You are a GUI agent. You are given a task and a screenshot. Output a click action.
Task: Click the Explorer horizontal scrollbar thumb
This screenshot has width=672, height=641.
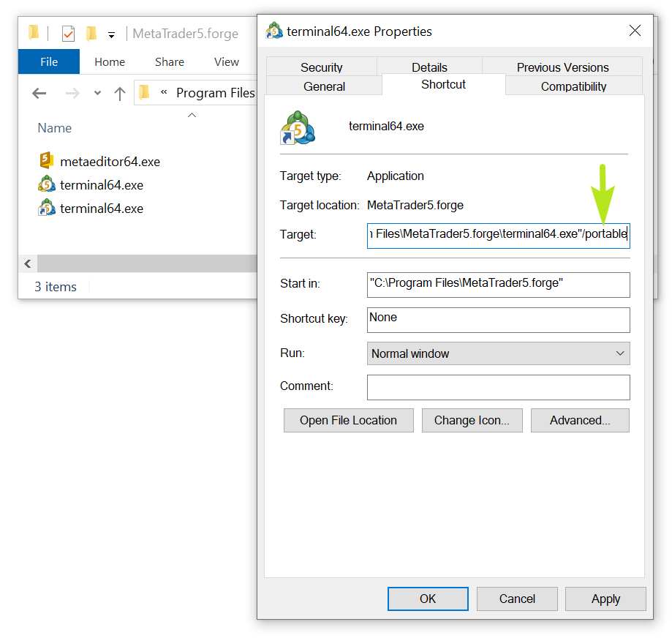(x=147, y=263)
